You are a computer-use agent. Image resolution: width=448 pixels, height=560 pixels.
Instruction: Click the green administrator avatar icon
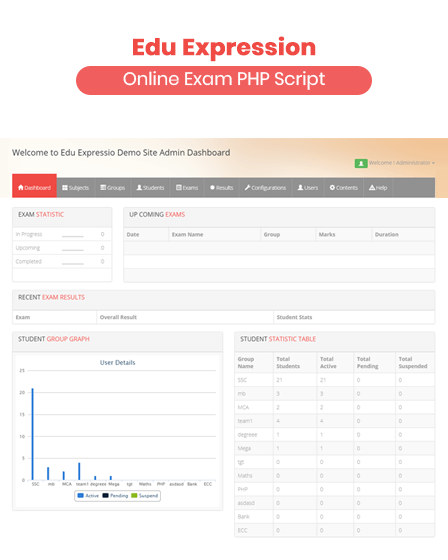[361, 163]
